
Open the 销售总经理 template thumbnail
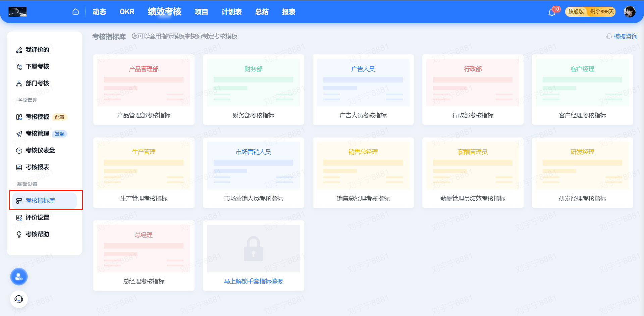(x=363, y=165)
